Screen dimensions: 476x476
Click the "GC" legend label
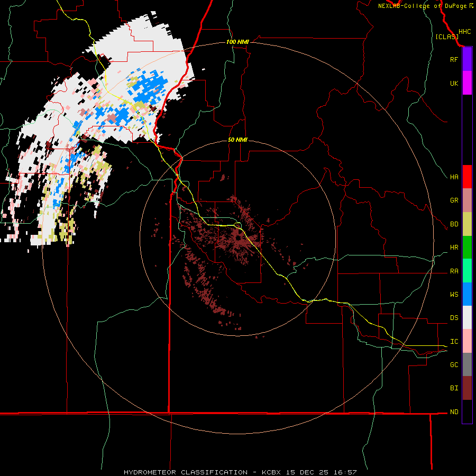pos(454,365)
